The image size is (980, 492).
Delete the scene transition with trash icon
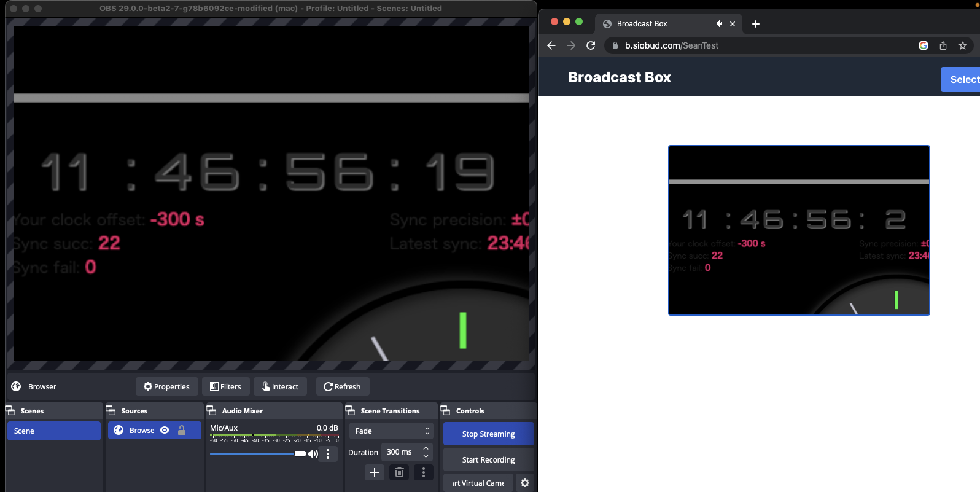(399, 472)
